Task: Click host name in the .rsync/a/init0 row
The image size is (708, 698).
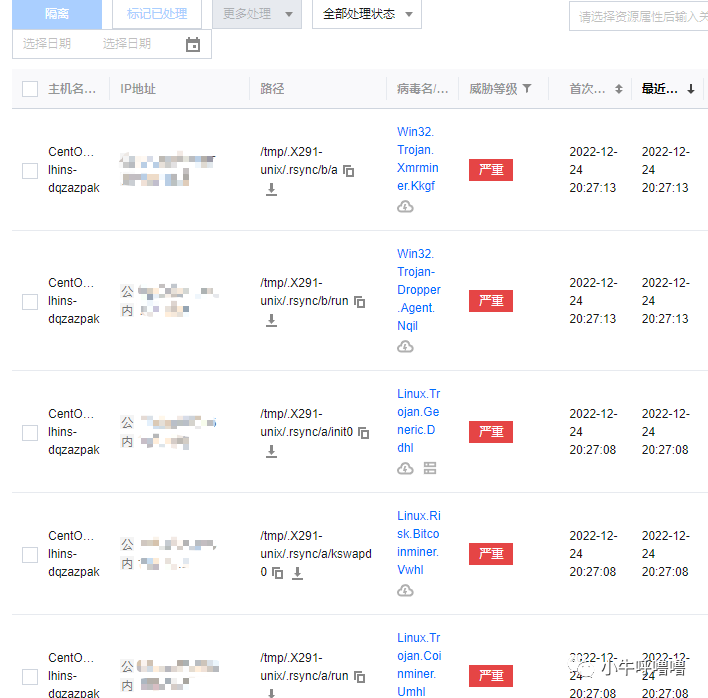Action: [x=74, y=432]
